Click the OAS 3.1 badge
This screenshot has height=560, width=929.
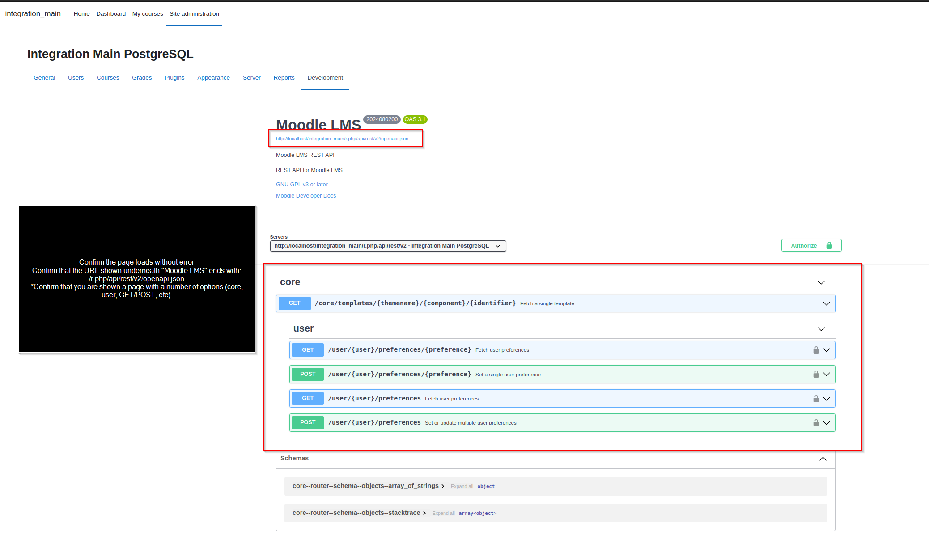[x=415, y=119]
